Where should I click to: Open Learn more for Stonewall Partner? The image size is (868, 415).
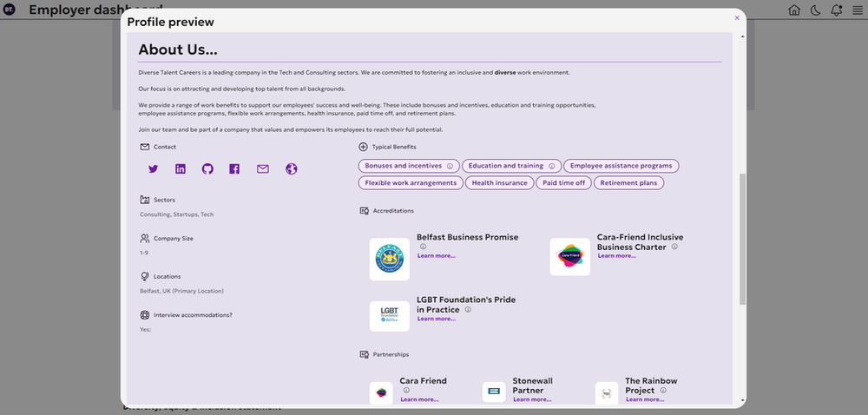532,399
